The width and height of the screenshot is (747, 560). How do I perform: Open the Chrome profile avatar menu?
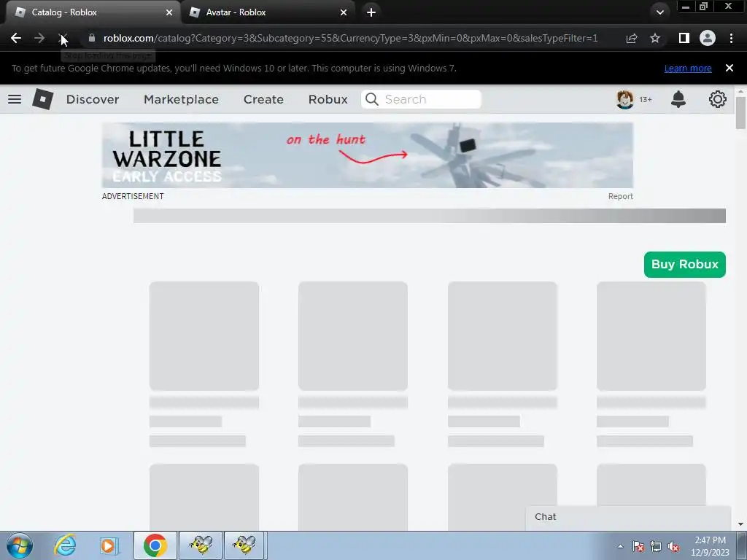708,38
